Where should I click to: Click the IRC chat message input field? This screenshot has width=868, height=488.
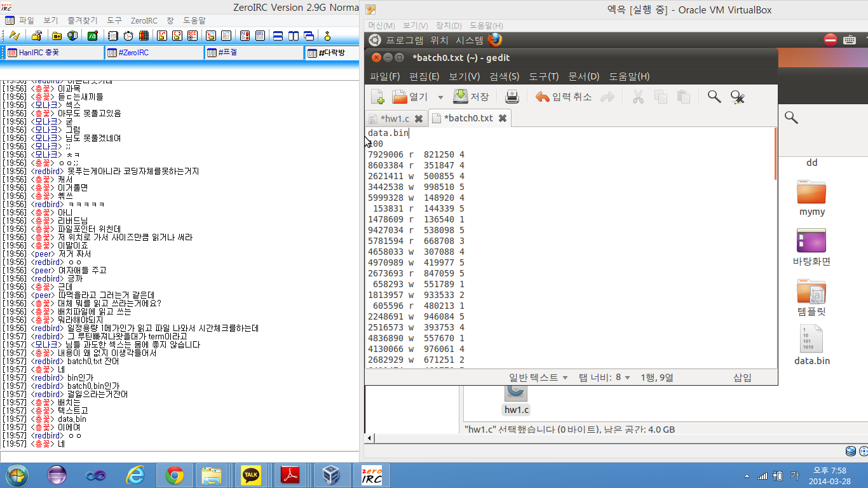tap(179, 456)
